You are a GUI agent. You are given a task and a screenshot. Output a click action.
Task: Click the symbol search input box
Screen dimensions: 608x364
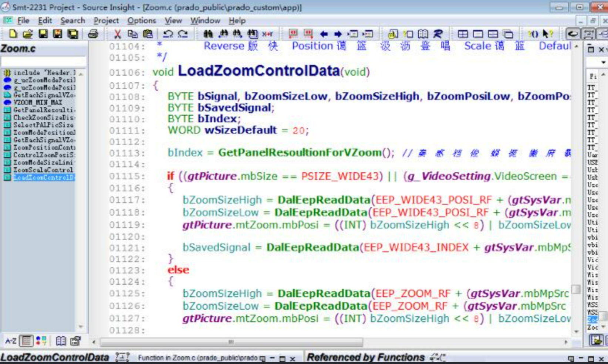(x=43, y=61)
